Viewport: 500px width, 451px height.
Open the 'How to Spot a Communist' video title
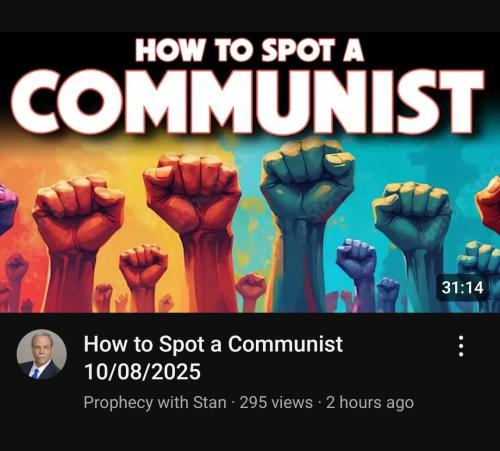pos(213,344)
